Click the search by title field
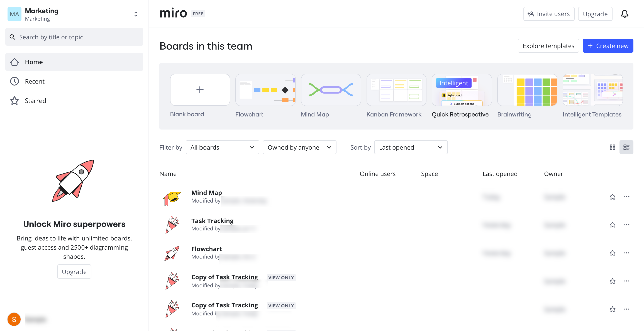 click(74, 37)
